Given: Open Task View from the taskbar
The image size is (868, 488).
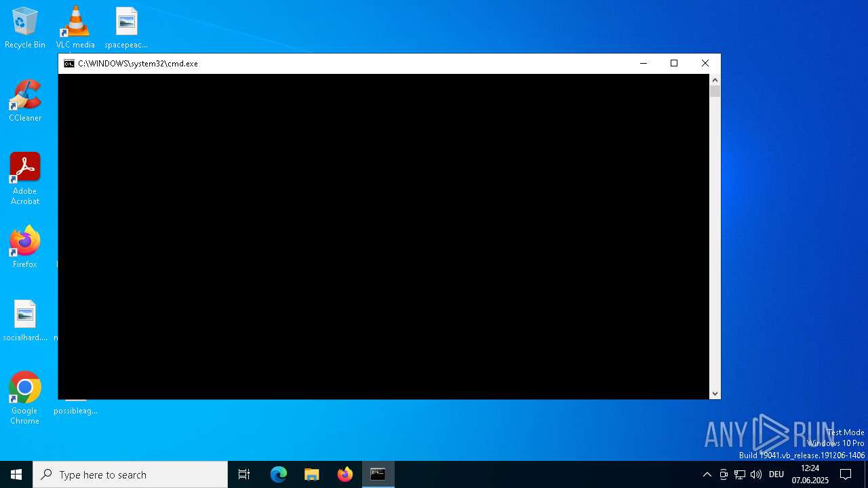Looking at the screenshot, I should (244, 474).
